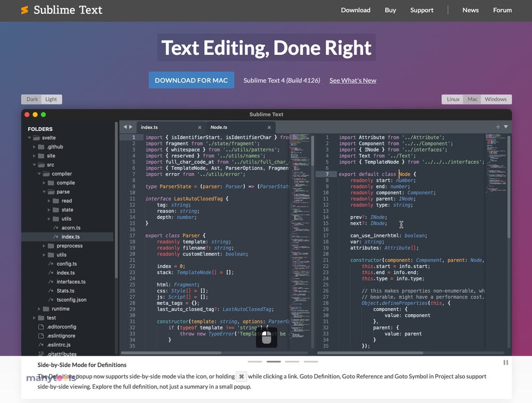Click the .editorconfig file icon

(41, 327)
